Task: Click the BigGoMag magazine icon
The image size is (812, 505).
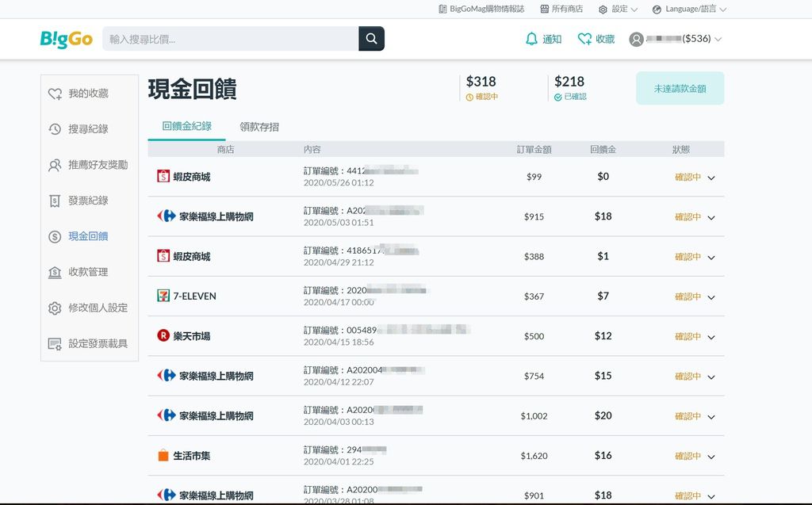Action: [442, 9]
